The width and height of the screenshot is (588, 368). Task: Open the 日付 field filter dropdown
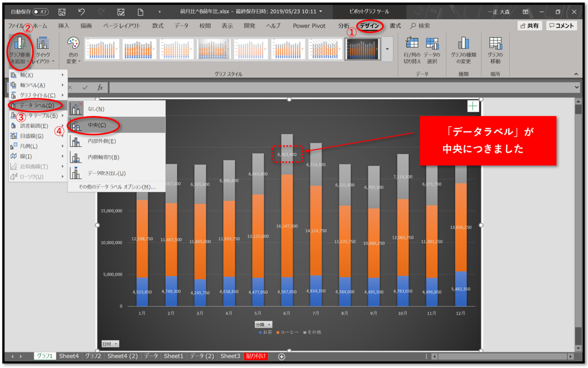point(110,344)
